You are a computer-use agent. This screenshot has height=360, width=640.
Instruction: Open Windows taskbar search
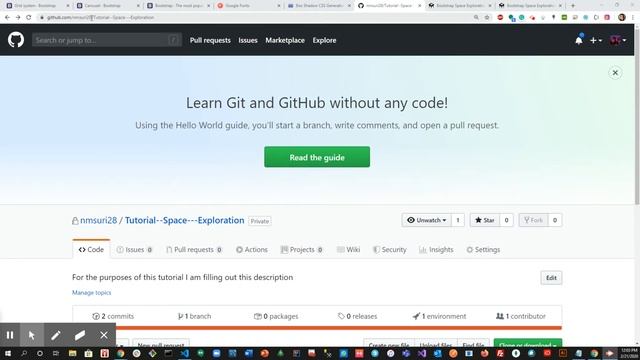pyautogui.click(x=24, y=353)
